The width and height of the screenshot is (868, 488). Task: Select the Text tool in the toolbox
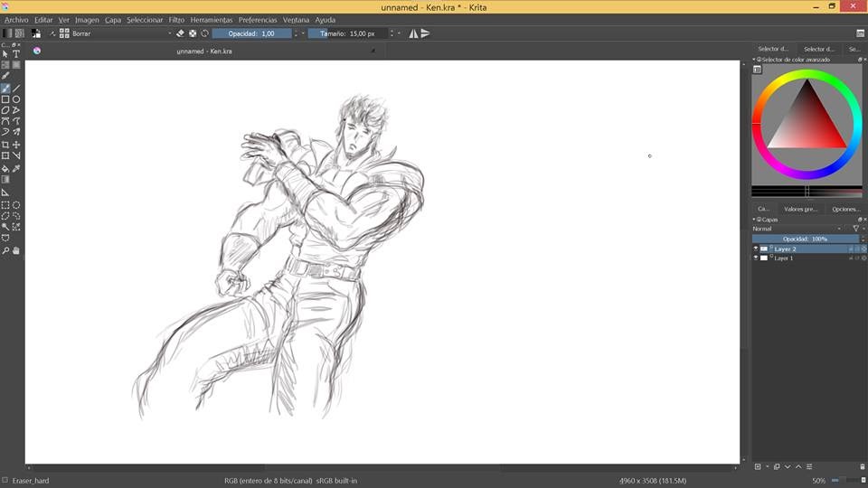pyautogui.click(x=16, y=54)
